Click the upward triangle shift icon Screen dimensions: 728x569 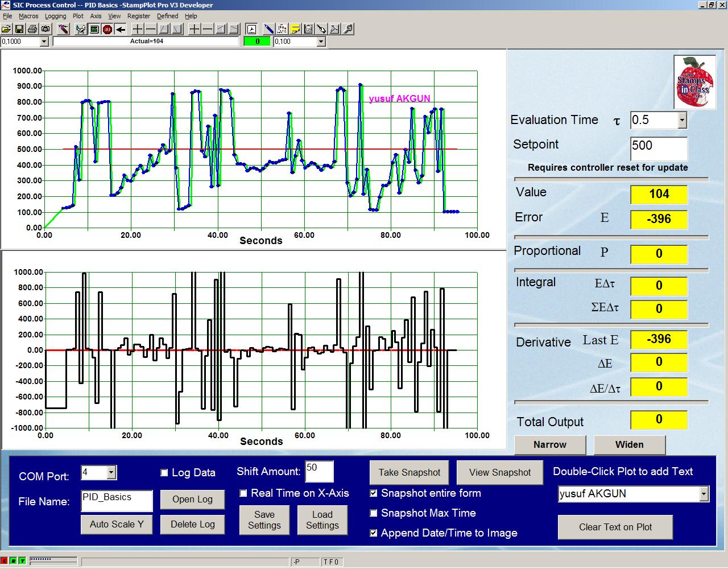coord(164,28)
